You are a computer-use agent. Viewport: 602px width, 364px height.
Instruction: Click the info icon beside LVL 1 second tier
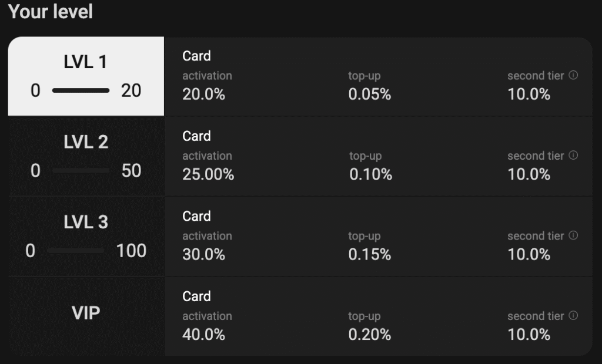573,75
